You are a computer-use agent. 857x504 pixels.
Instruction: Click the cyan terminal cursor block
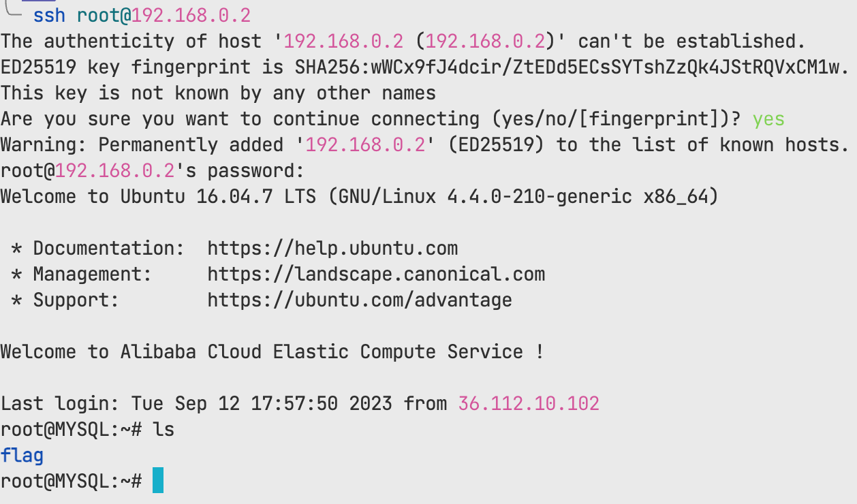point(158,481)
